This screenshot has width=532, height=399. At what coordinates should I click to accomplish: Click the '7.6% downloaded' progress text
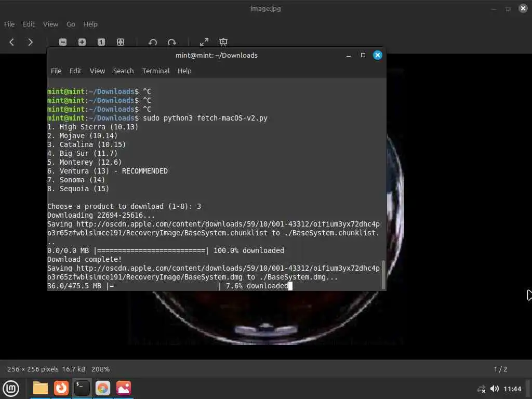257,286
